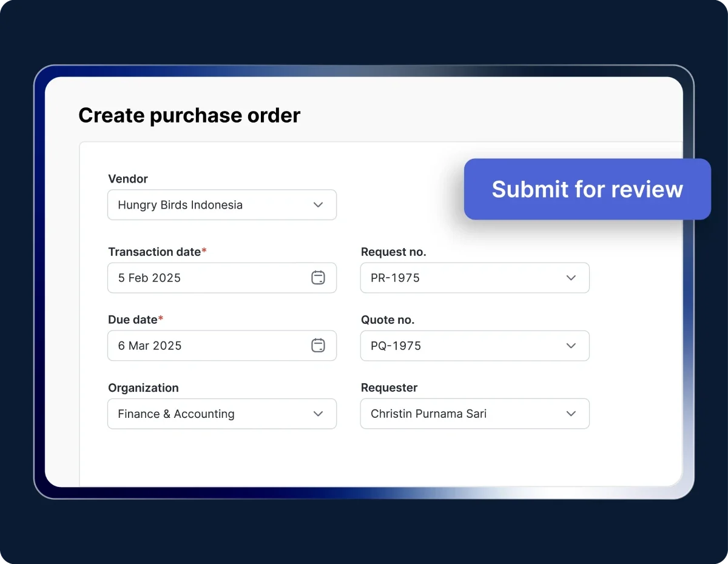728x564 pixels.
Task: Open the dropdown showing PQ-1975
Action: pos(396,346)
